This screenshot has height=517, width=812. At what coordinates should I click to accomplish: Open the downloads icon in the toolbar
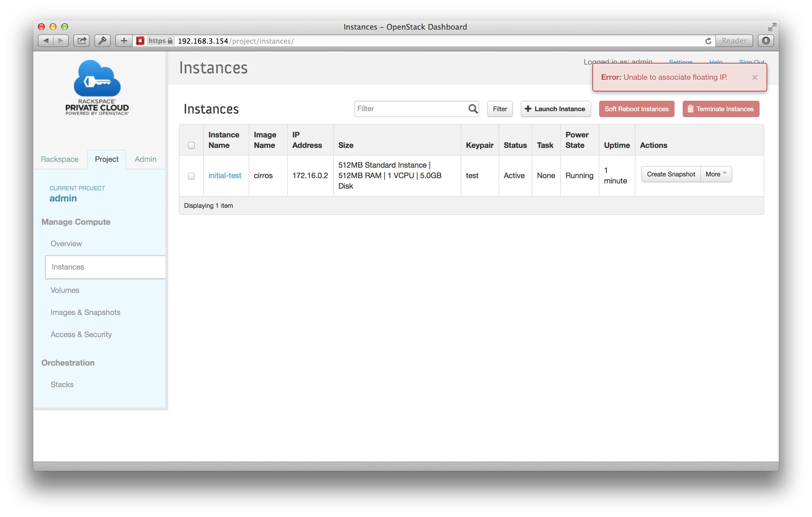point(766,41)
